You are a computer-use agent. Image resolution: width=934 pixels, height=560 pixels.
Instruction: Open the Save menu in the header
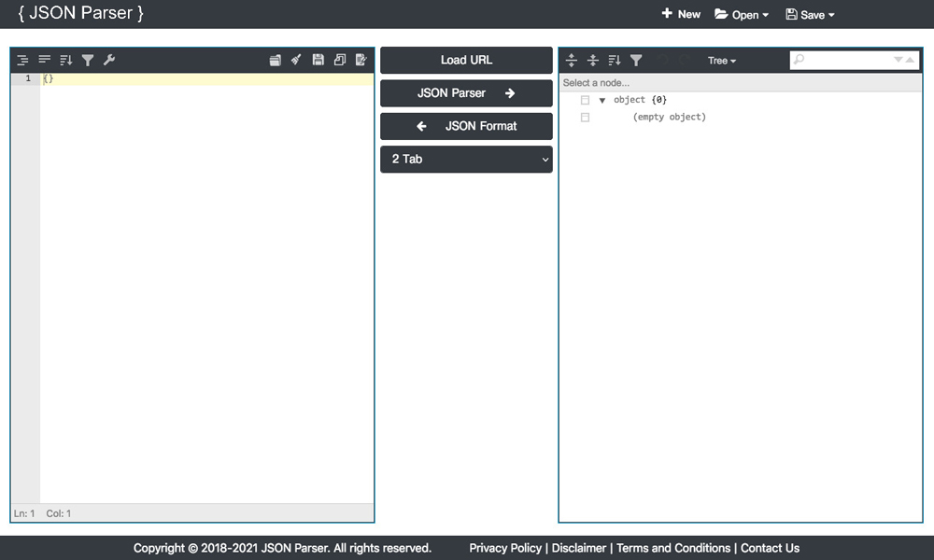coord(810,15)
